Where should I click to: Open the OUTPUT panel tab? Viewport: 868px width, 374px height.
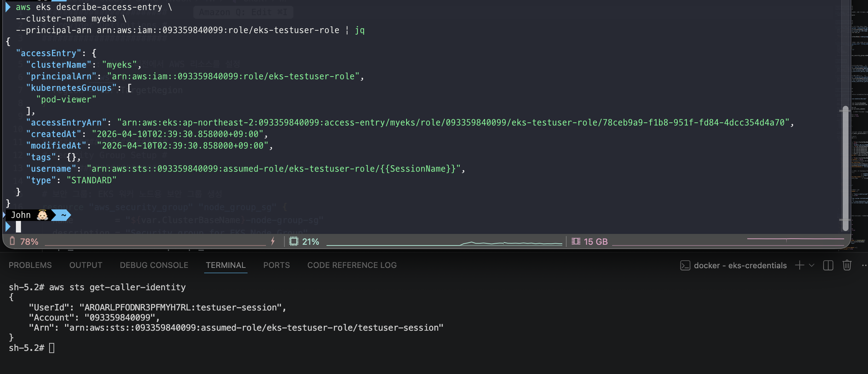coord(86,265)
